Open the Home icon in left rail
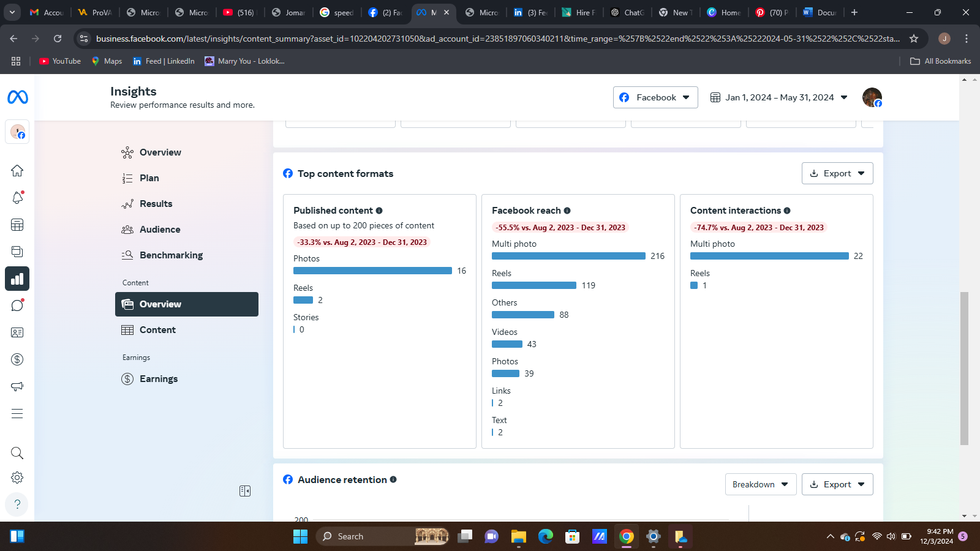This screenshot has height=551, width=980. coord(17,171)
